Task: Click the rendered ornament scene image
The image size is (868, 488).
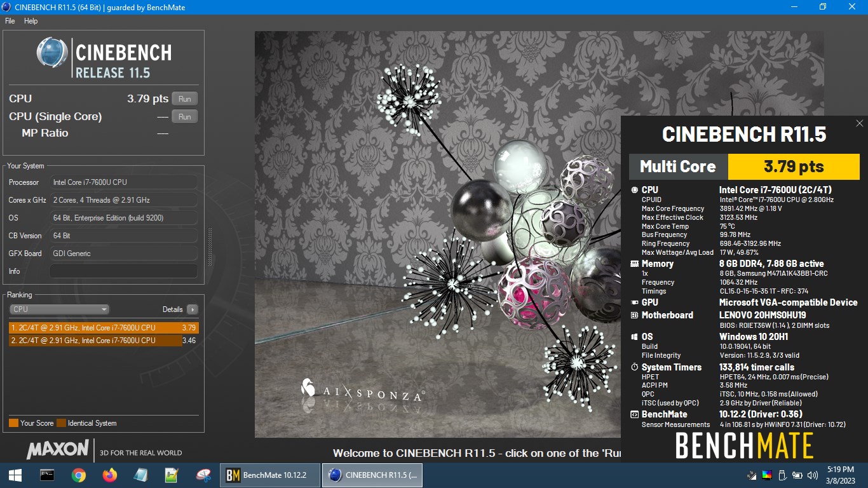Action: 438,234
